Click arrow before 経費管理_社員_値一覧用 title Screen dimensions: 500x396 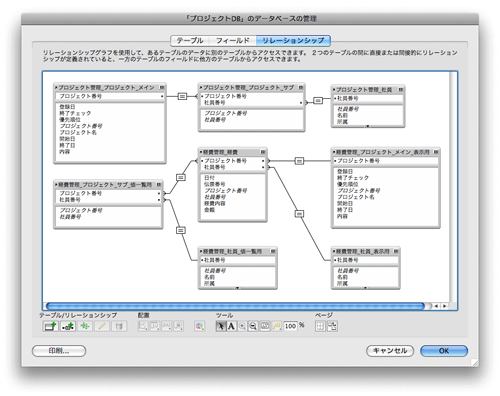[x=201, y=251]
